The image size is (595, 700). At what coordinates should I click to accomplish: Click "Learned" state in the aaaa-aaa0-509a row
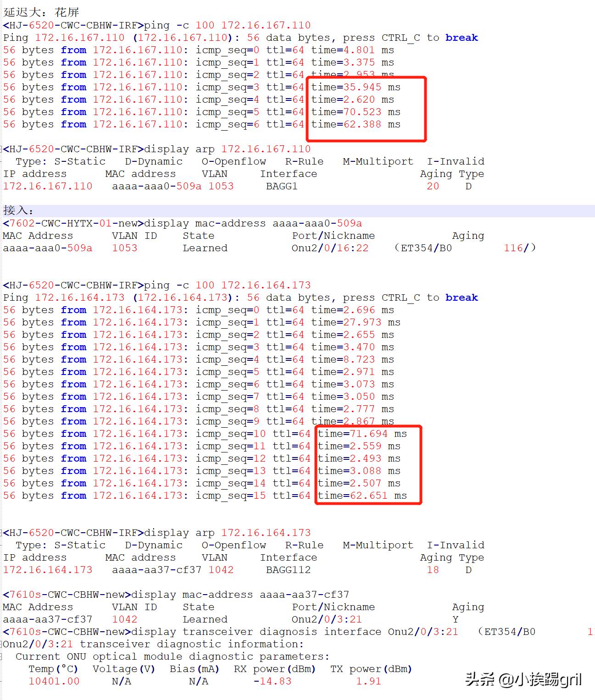pyautogui.click(x=205, y=248)
